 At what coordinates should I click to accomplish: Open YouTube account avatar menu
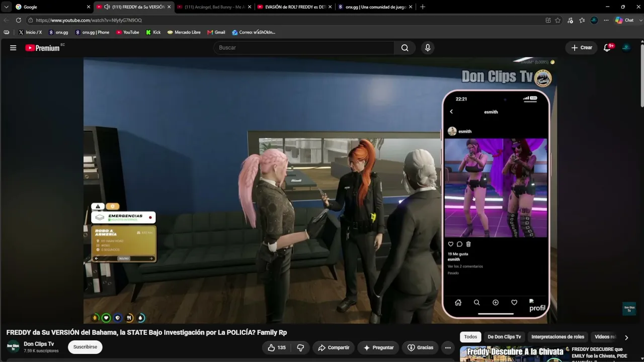tap(626, 48)
